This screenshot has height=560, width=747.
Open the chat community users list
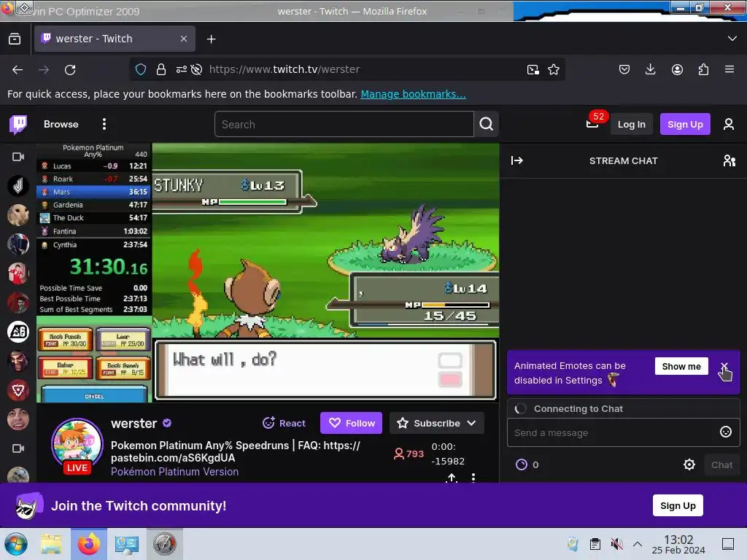(729, 160)
